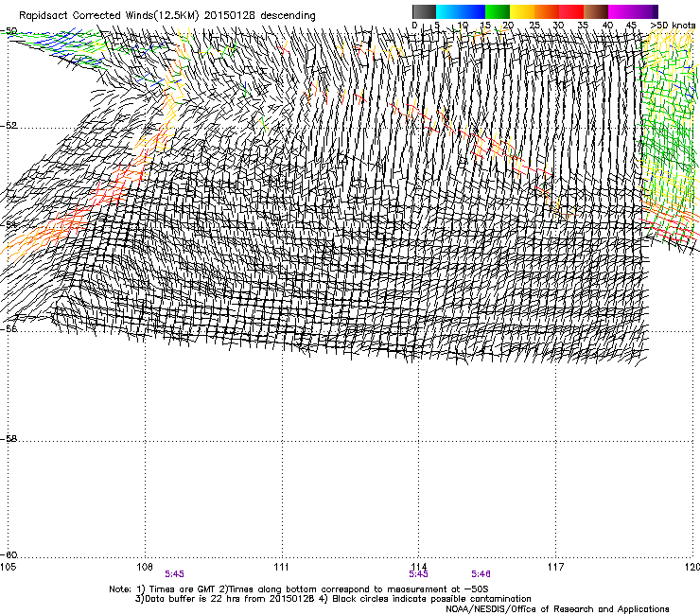
Task: Click the latitude label -58
Action: coord(9,439)
